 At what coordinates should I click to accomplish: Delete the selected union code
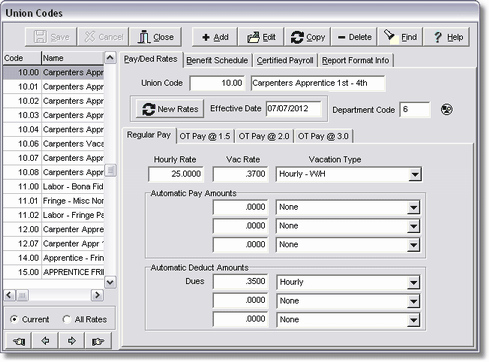354,37
